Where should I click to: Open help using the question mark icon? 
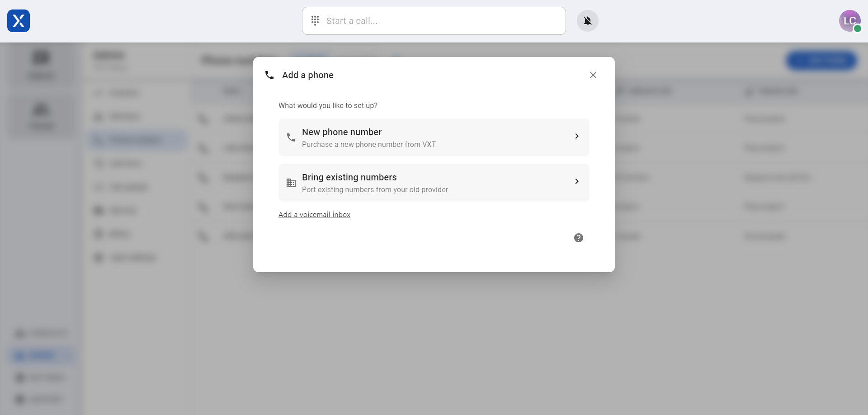click(x=578, y=237)
